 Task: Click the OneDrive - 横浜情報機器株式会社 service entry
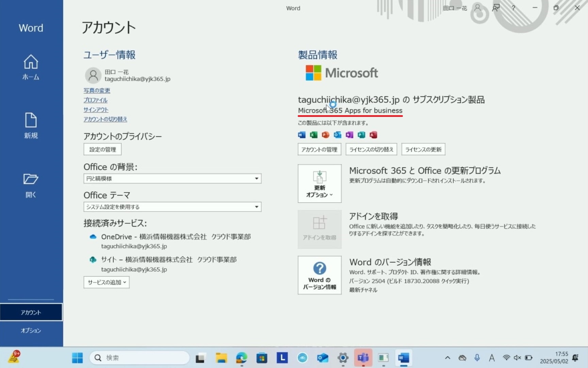click(x=176, y=241)
